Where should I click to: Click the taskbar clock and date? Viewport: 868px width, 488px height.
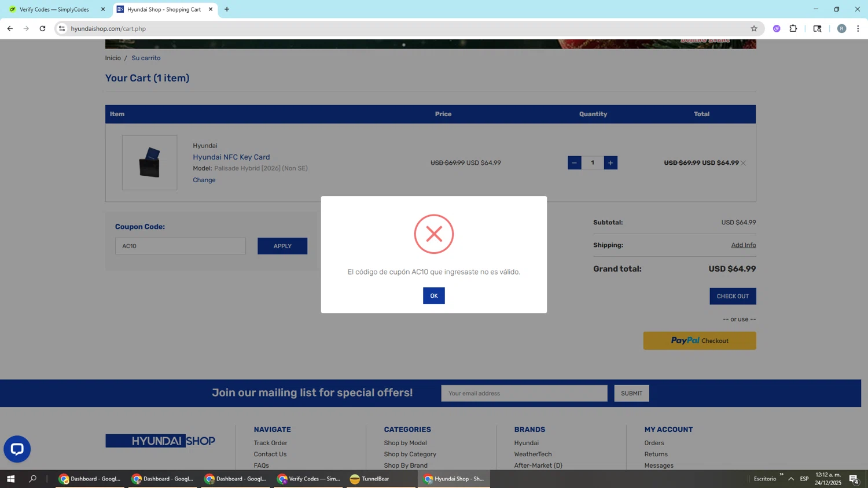[x=828, y=479]
